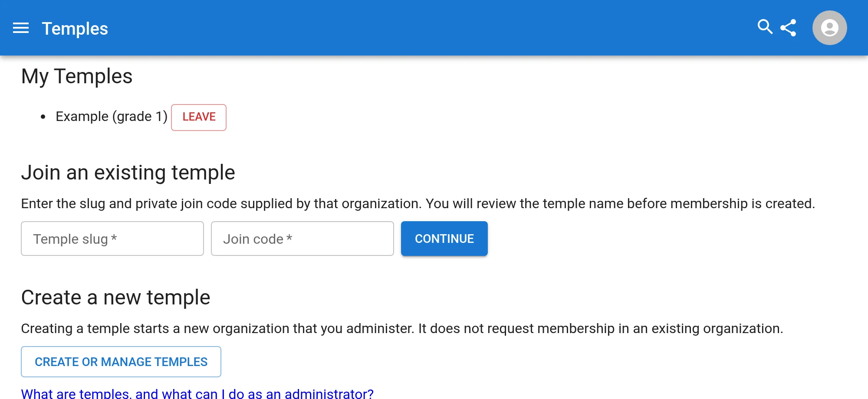Focus the Temple slug field
This screenshot has width=868, height=399.
tap(112, 239)
